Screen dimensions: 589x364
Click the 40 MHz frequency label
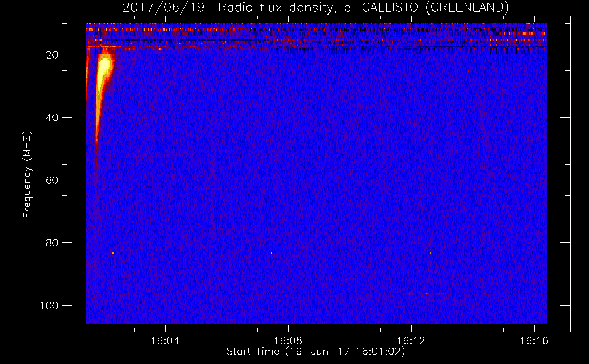click(52, 118)
